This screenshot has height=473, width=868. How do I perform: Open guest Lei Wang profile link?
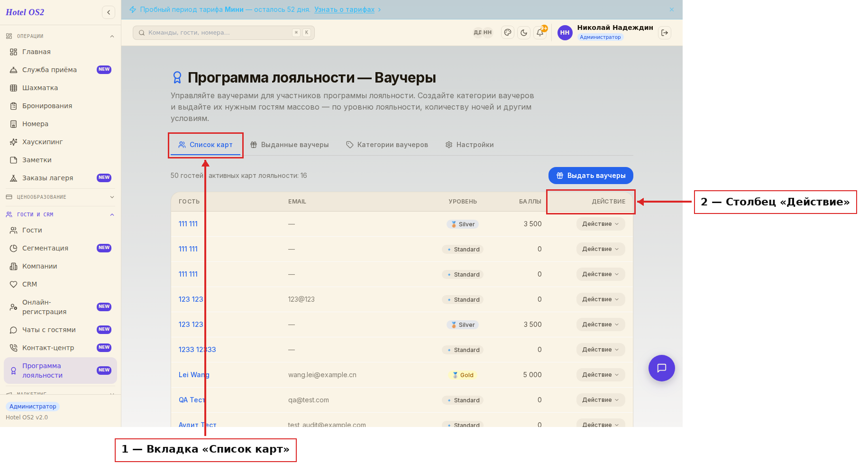point(194,375)
